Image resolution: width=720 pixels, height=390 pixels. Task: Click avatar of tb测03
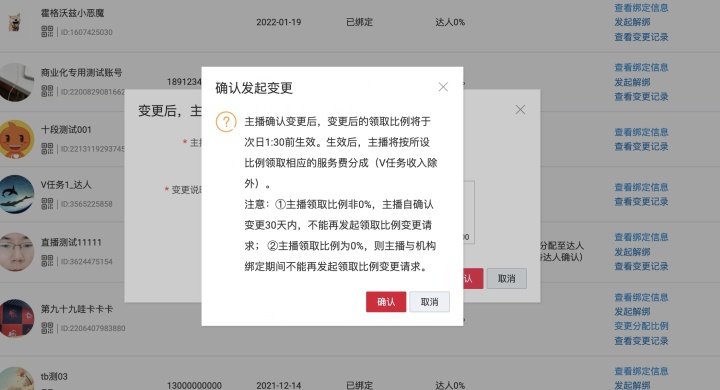[x=17, y=379]
